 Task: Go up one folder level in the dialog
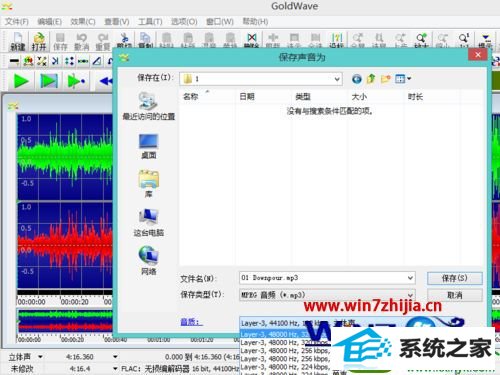(371, 79)
